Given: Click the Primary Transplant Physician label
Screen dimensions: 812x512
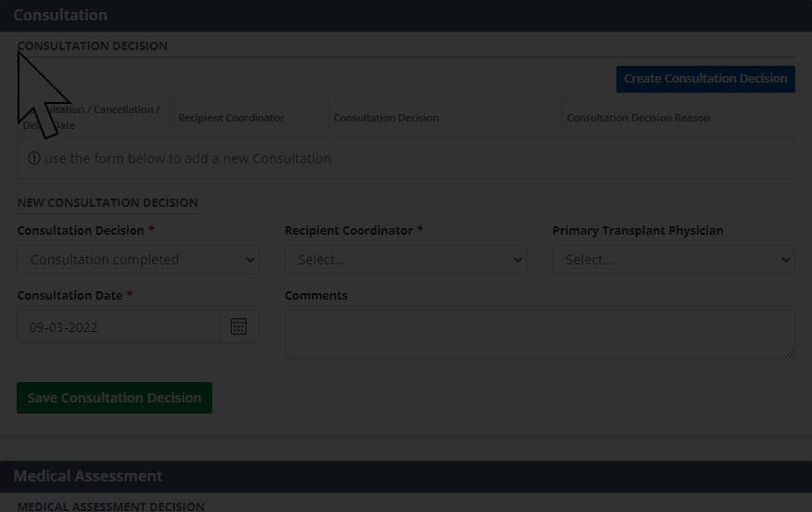Looking at the screenshot, I should [638, 230].
